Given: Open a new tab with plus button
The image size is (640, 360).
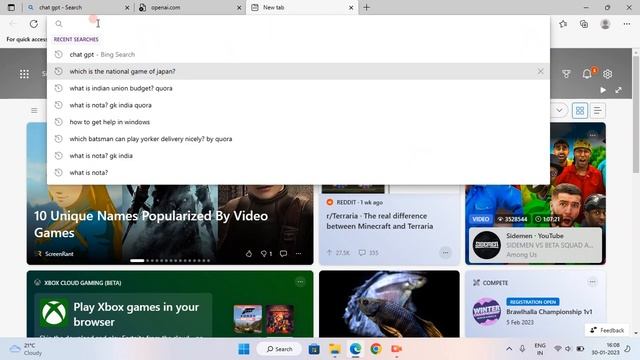Looking at the screenshot, I should click(367, 7).
